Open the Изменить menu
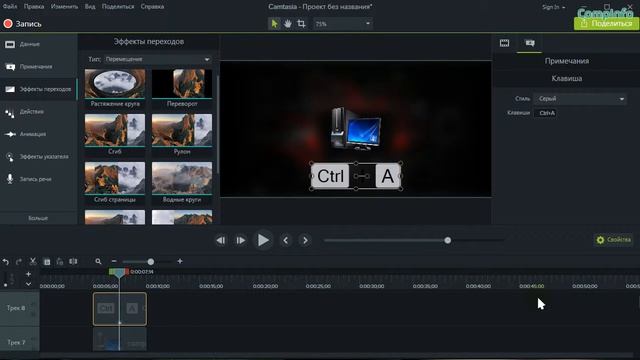The width and height of the screenshot is (640, 360). (x=64, y=7)
